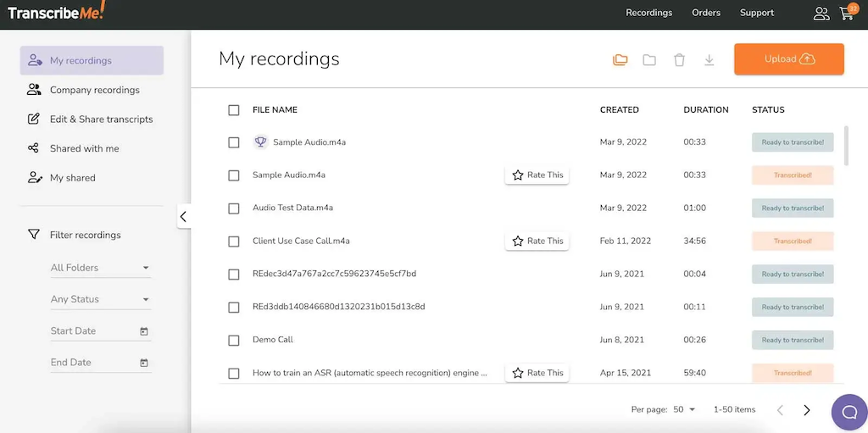This screenshot has height=433, width=868.
Task: Click the gray folder icon
Action: tap(649, 60)
